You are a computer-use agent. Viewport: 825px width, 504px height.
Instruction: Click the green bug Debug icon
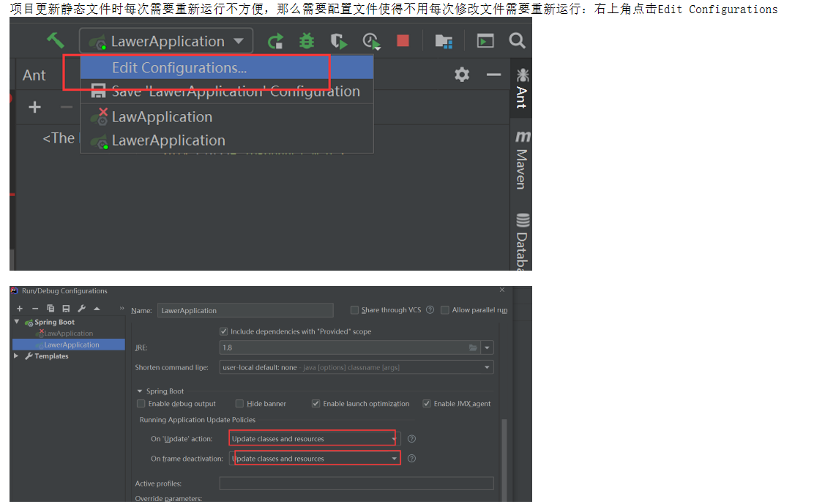pos(307,41)
